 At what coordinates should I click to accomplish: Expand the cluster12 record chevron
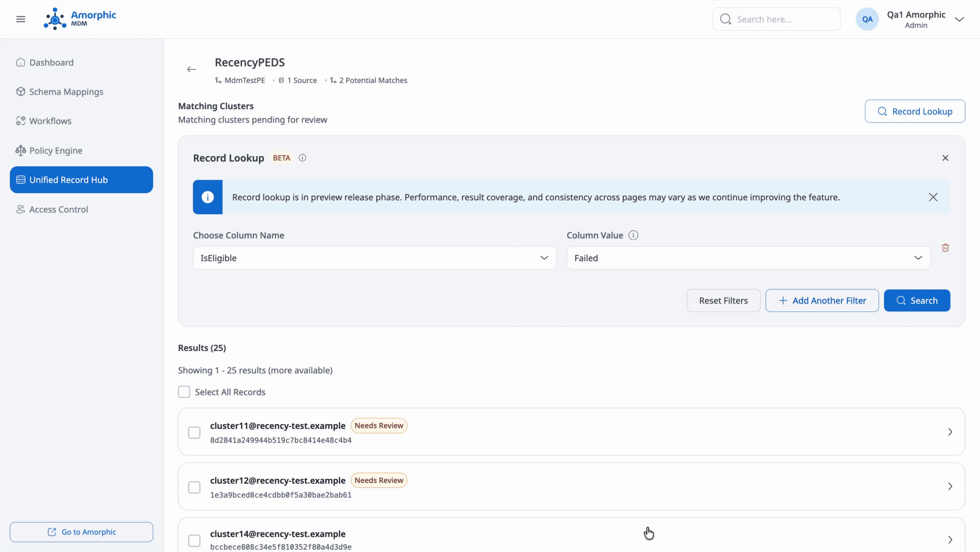[x=950, y=487]
